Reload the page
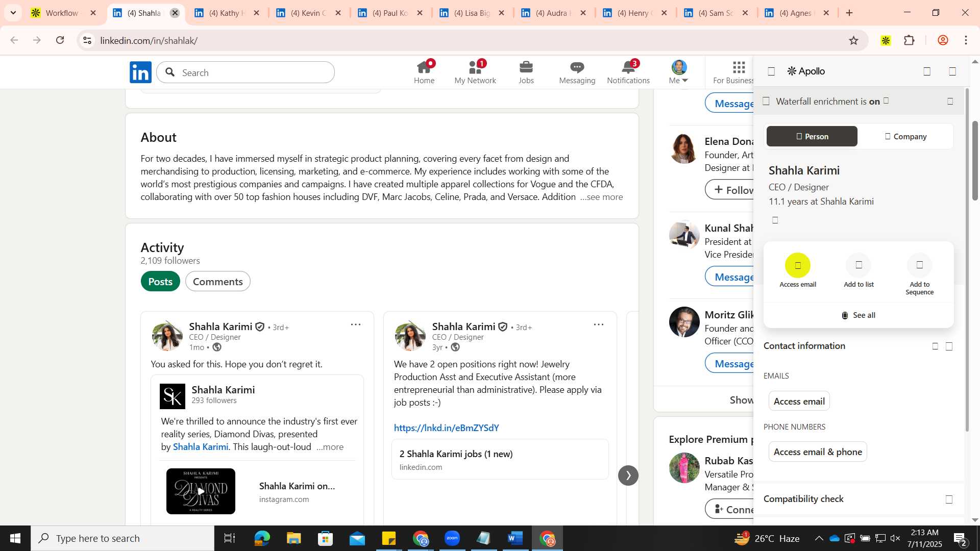 [x=60, y=40]
